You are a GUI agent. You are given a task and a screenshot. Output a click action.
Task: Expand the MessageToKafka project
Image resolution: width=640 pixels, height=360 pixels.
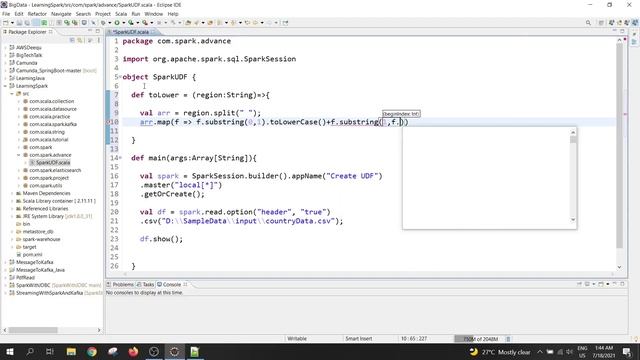pos(5,262)
